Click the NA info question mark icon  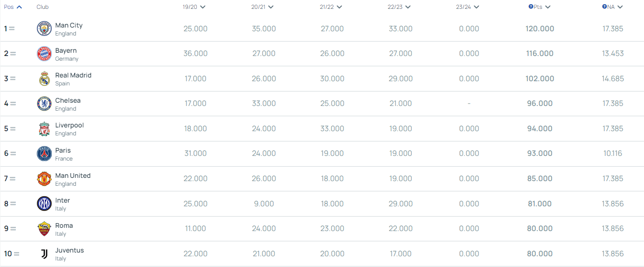click(604, 7)
